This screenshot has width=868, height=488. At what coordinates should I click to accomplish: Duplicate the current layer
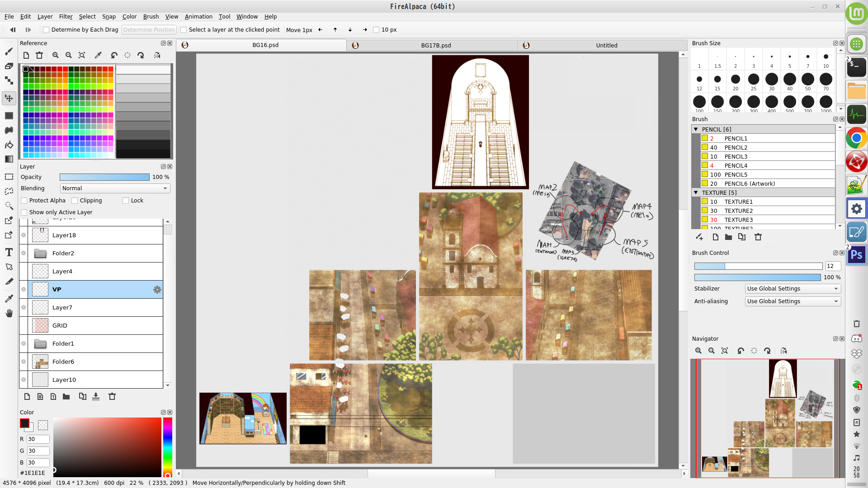tap(82, 396)
